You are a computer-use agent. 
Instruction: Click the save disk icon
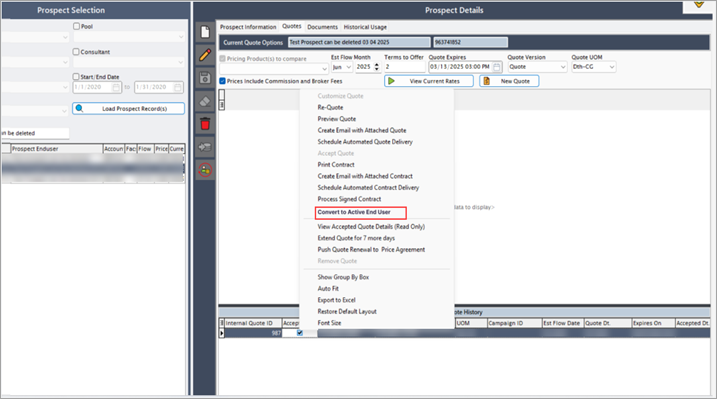click(205, 78)
